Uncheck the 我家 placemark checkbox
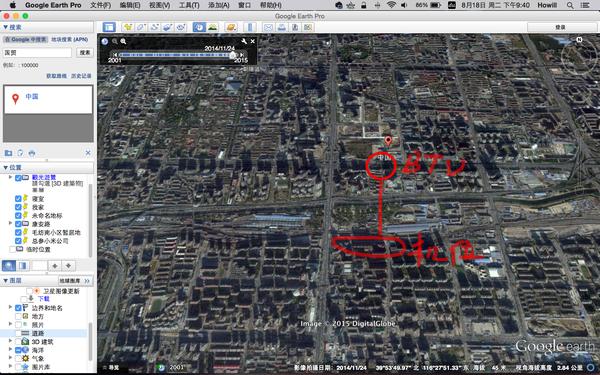Screen dimensions: 600x375 [18, 207]
